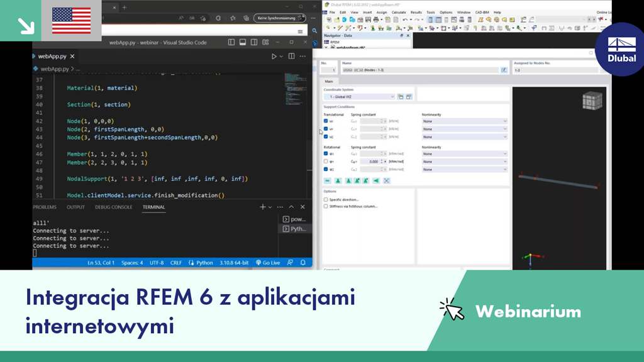Click the browser Keine Synchronisierung profile button
The height and width of the screenshot is (362, 644).
click(279, 18)
